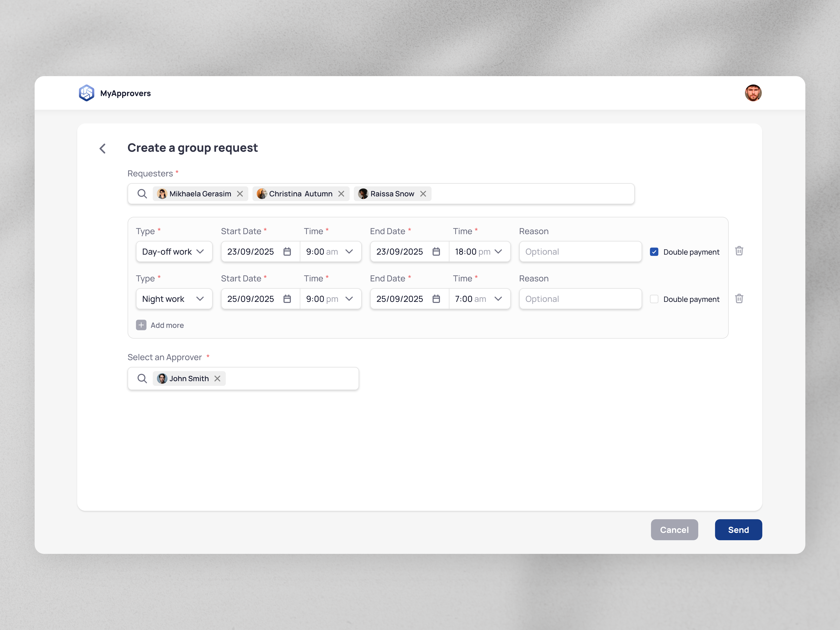Click the plus icon to add more

141,325
